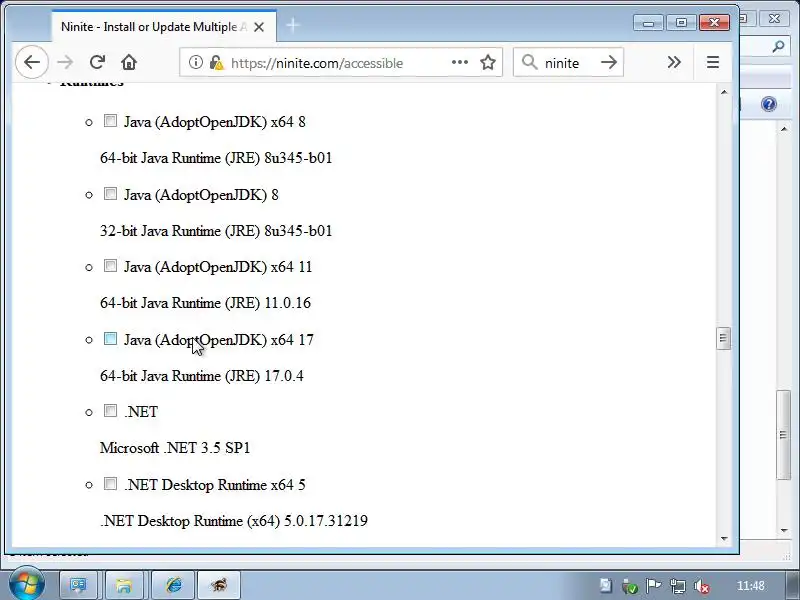This screenshot has height=600, width=800.
Task: Enable the Java (AdoptOpenJDK) x64 17 checkbox
Action: pos(110,339)
